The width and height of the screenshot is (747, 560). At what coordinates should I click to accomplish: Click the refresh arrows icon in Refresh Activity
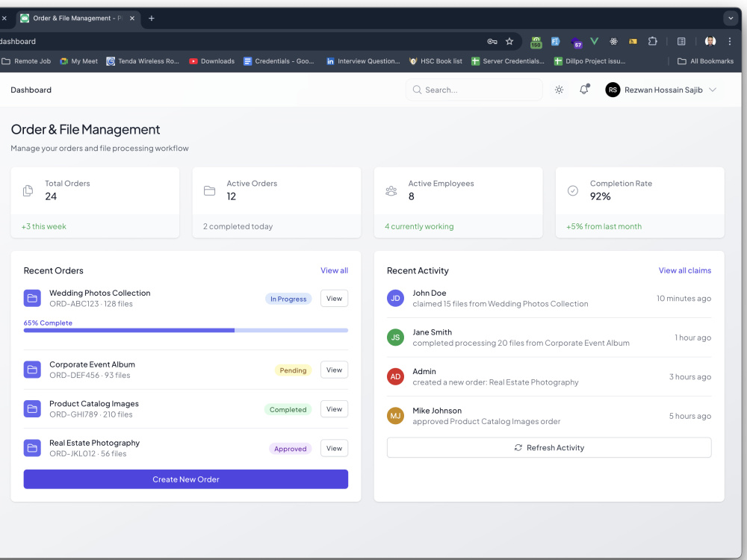coord(518,447)
